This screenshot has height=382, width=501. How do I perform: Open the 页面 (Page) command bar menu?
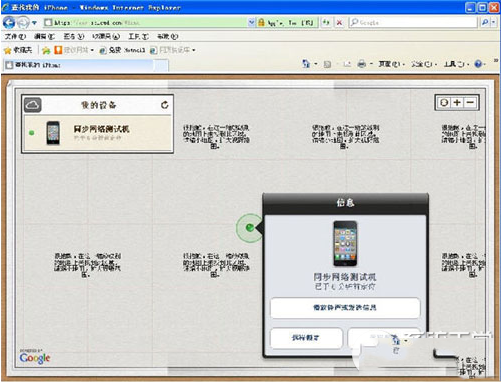(x=391, y=64)
